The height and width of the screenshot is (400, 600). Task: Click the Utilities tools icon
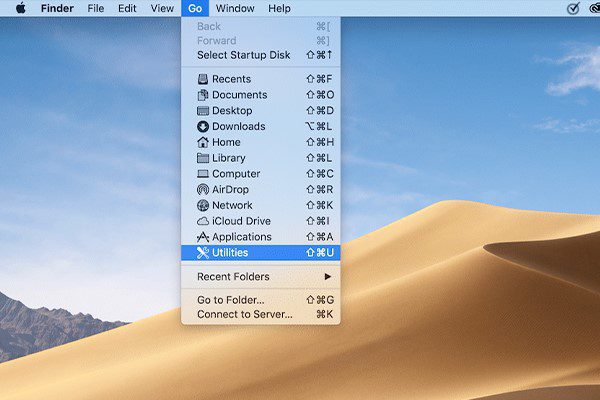203,253
